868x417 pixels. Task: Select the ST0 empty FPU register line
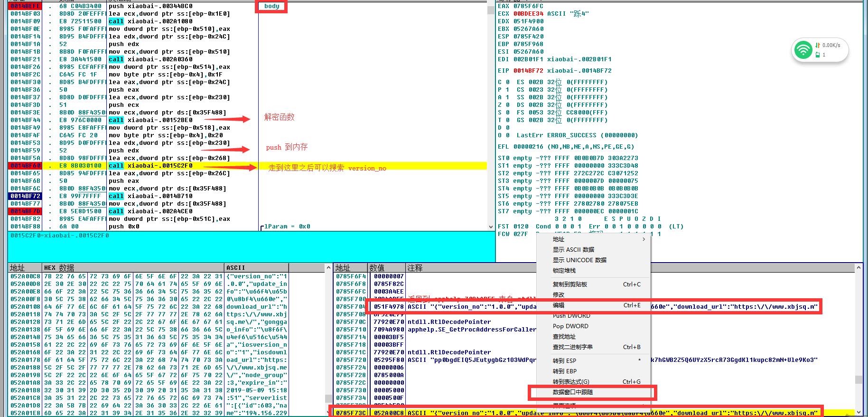568,158
